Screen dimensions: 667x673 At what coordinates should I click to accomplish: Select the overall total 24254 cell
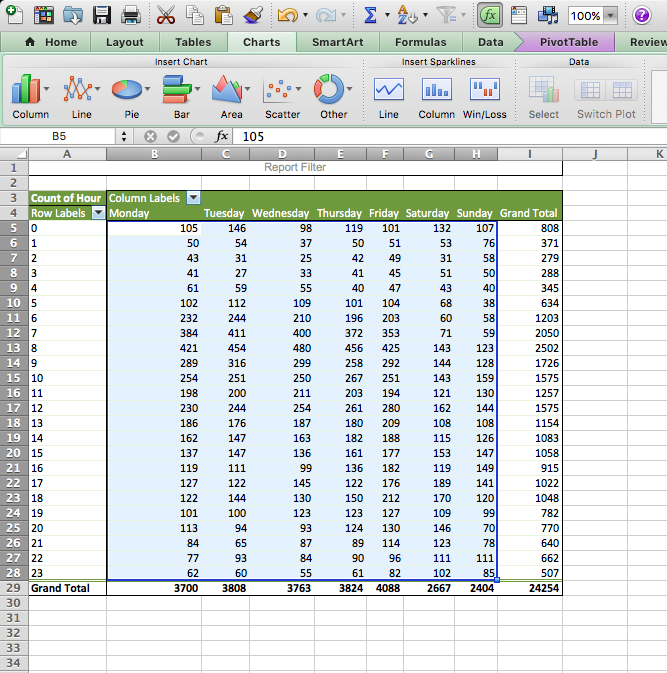click(530, 588)
